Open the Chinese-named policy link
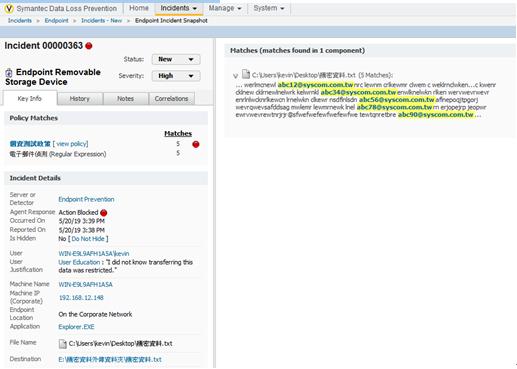 click(x=30, y=144)
